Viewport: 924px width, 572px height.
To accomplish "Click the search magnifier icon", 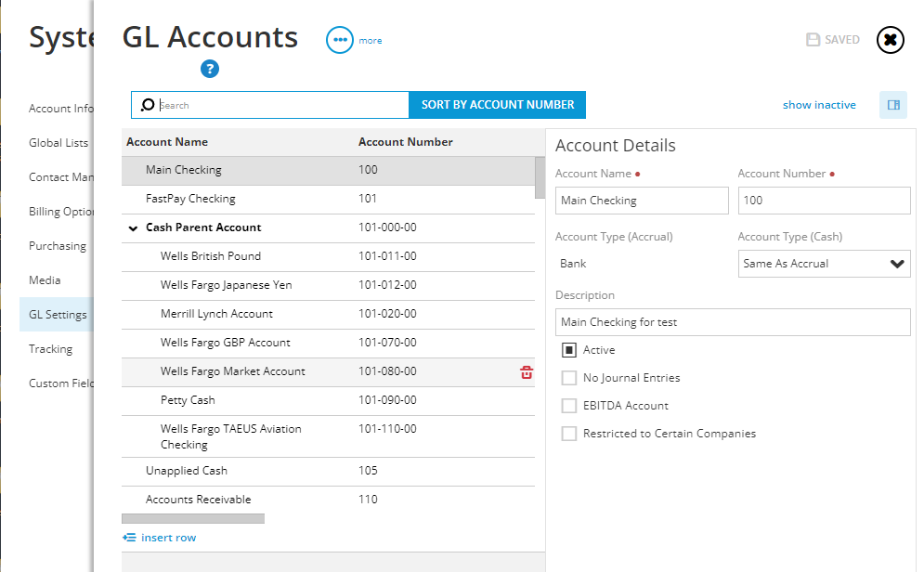I will (x=147, y=104).
